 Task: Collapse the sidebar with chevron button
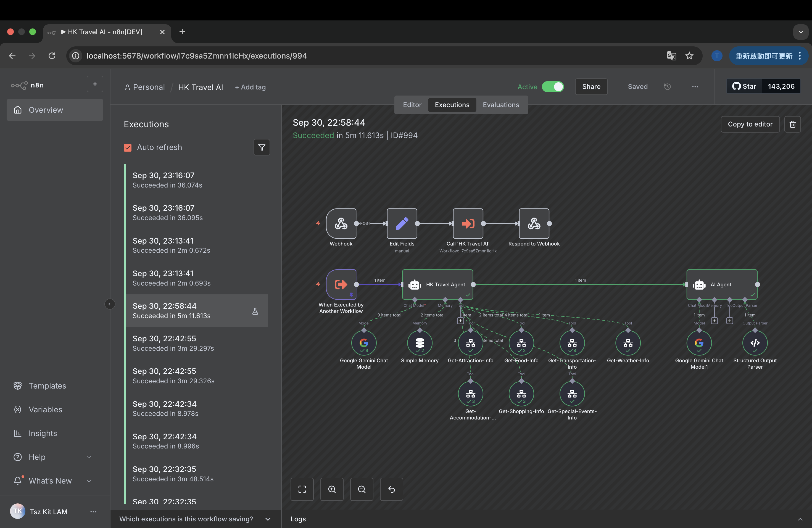[x=110, y=304]
